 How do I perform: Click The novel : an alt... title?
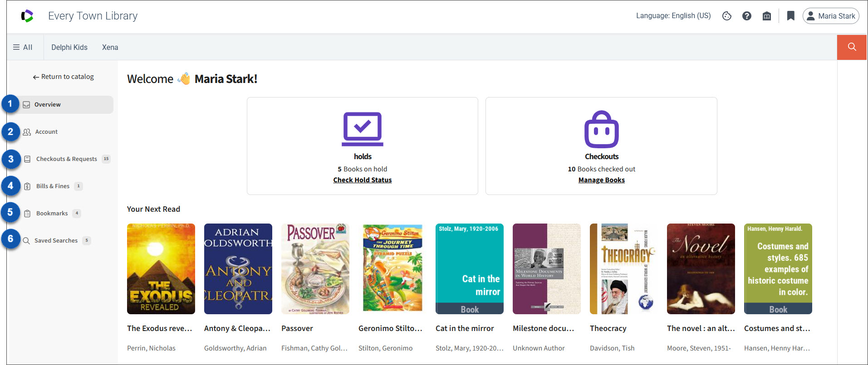click(701, 328)
